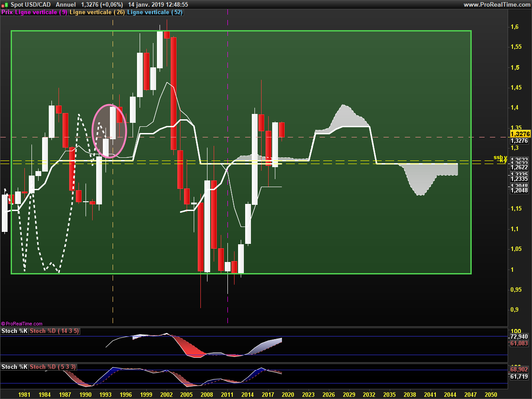
Task: Select the Prix indicator label
Action: point(7,12)
